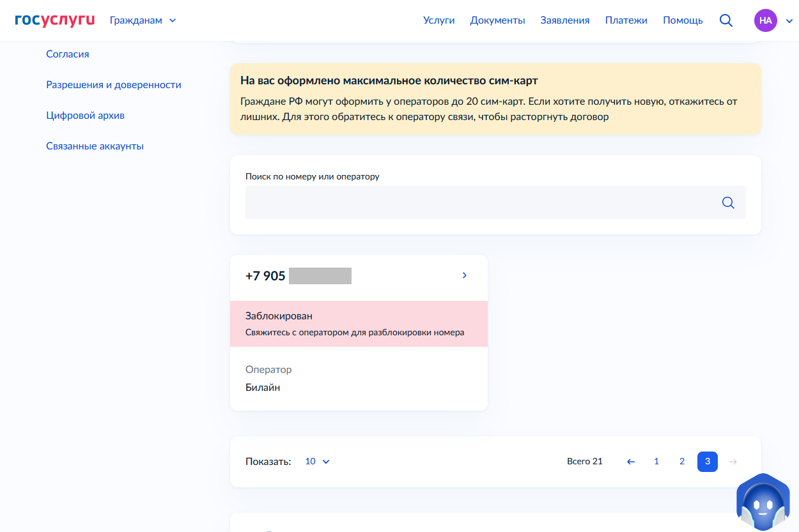Open the Показать 10 per-page dropdown
The image size is (799, 532).
click(x=317, y=462)
